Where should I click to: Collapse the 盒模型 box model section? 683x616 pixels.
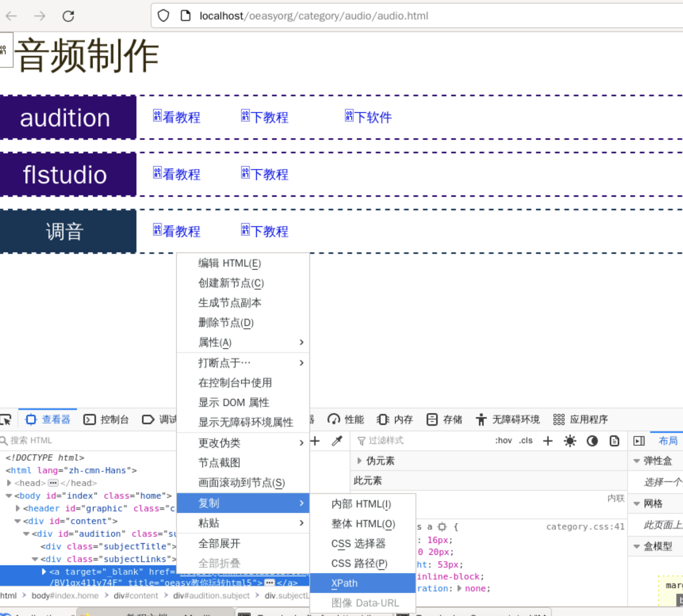(637, 546)
